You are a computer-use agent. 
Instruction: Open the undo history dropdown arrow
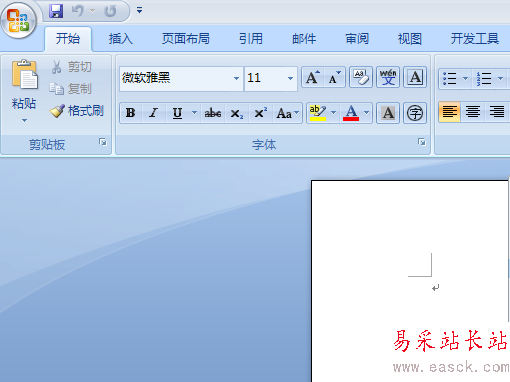(92, 11)
